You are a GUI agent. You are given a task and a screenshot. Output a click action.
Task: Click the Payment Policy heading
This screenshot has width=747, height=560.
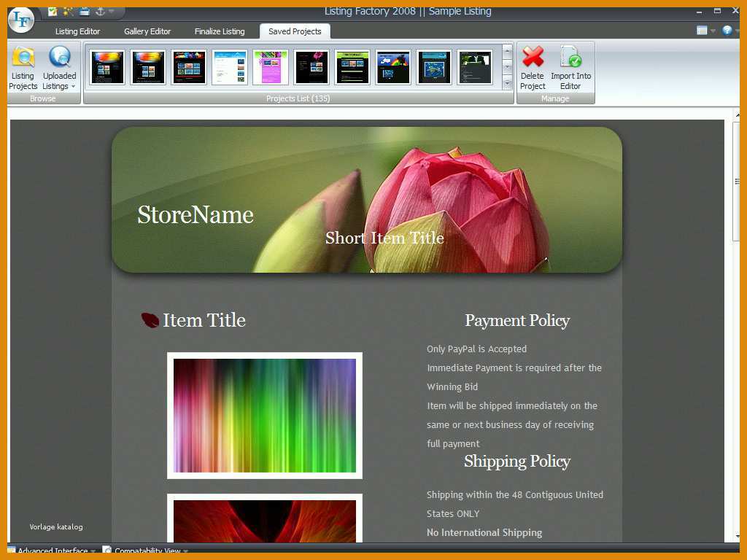tap(517, 321)
